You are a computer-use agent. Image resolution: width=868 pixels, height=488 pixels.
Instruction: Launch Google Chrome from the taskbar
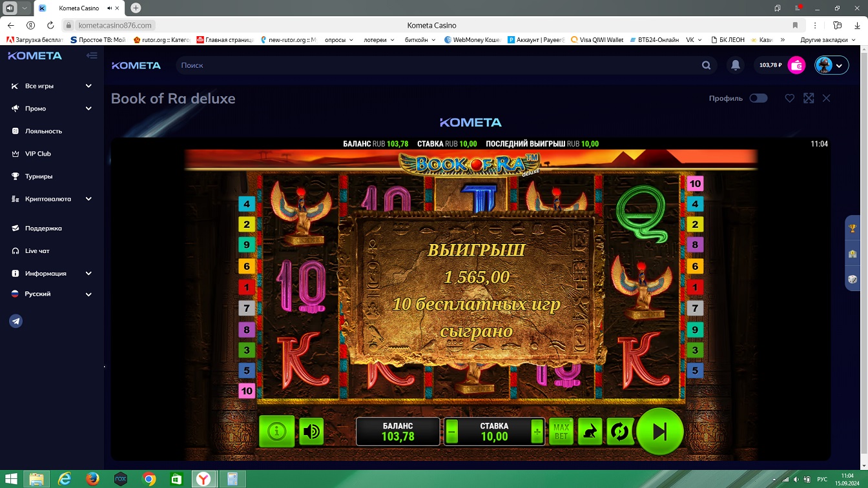(149, 479)
